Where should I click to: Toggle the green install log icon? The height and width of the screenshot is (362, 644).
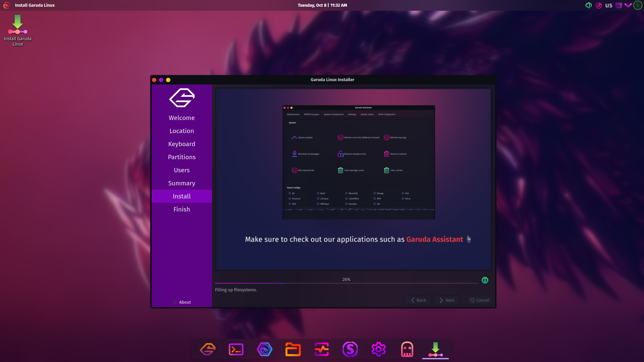point(485,280)
